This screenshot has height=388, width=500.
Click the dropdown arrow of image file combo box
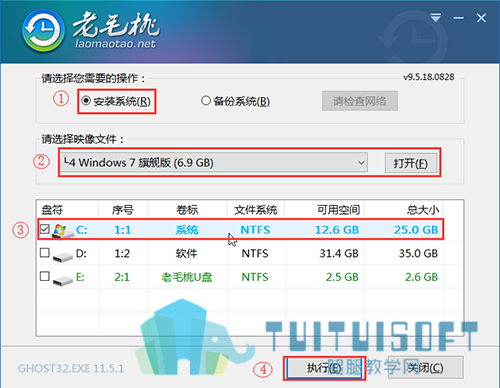point(361,163)
